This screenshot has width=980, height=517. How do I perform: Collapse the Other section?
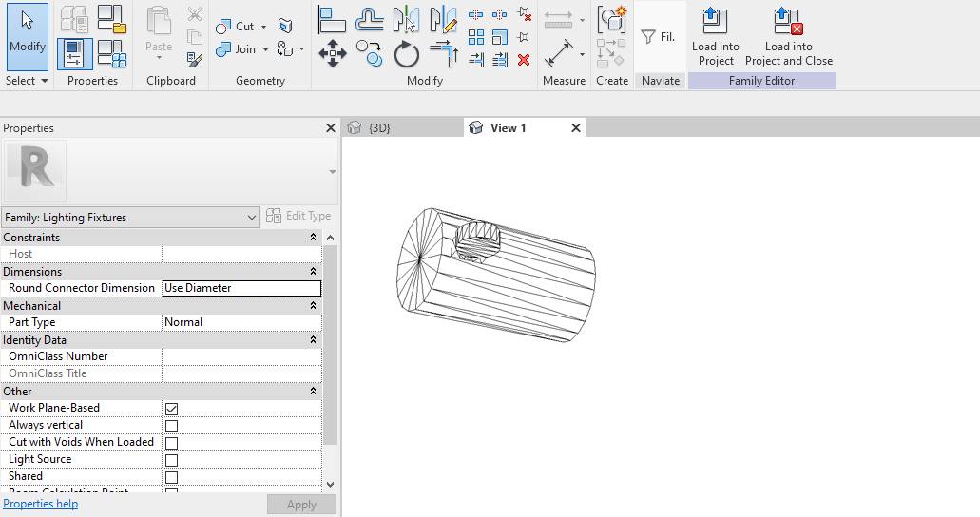click(x=313, y=392)
